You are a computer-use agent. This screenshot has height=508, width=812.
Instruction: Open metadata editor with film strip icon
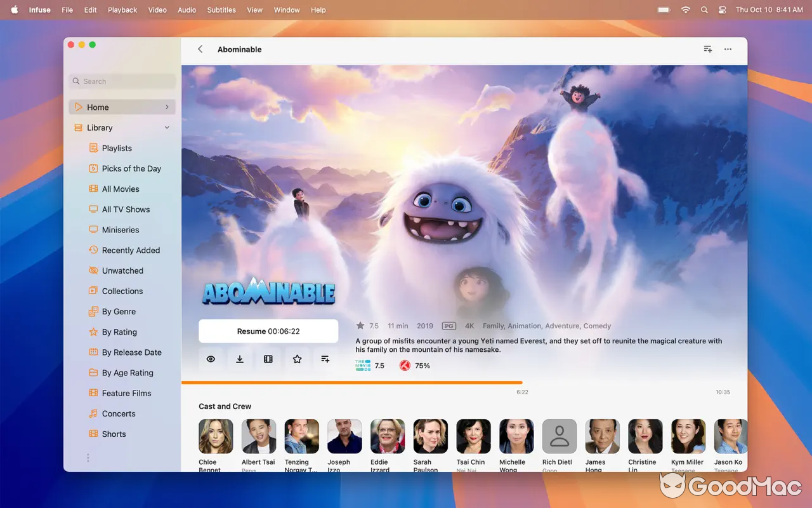pos(268,359)
